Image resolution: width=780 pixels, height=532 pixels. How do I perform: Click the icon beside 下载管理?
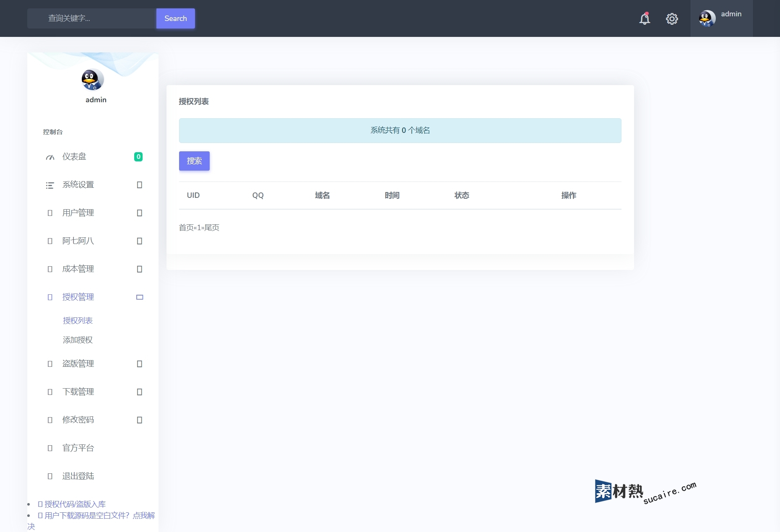pos(50,392)
